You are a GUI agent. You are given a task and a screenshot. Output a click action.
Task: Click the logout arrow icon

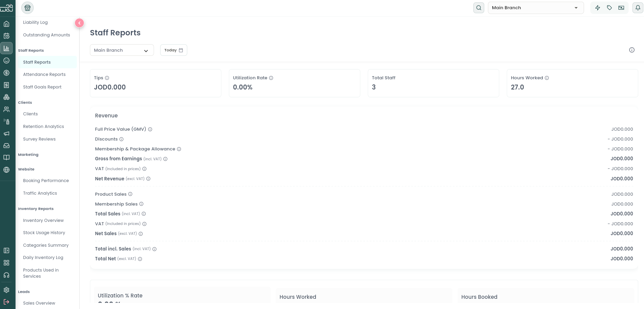tap(6, 302)
